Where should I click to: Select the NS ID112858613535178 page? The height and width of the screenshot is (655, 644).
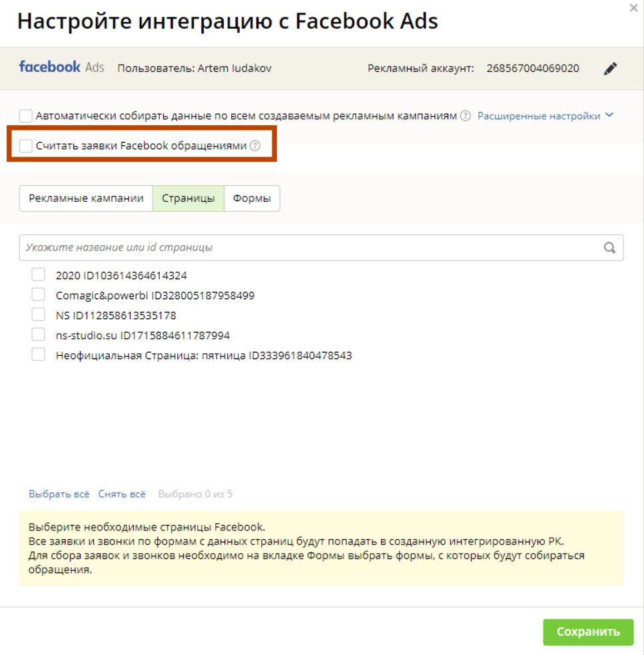tap(39, 315)
